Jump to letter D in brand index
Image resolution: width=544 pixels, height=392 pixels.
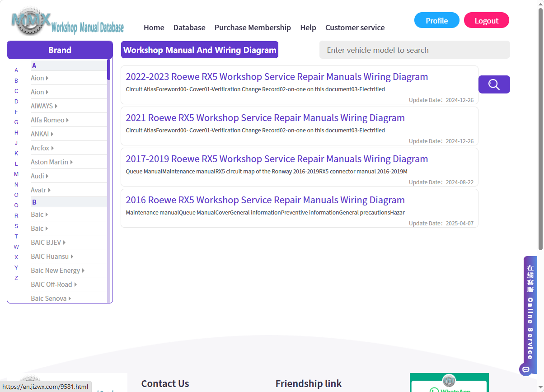click(x=16, y=102)
